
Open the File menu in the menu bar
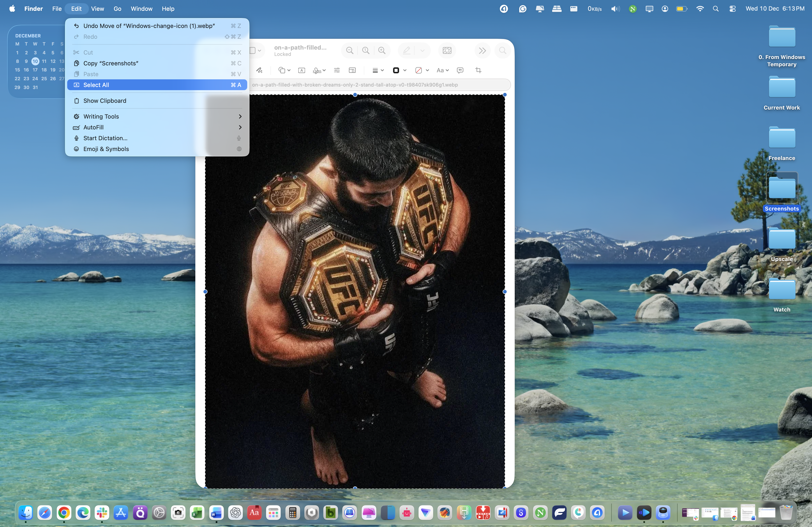[x=57, y=9]
